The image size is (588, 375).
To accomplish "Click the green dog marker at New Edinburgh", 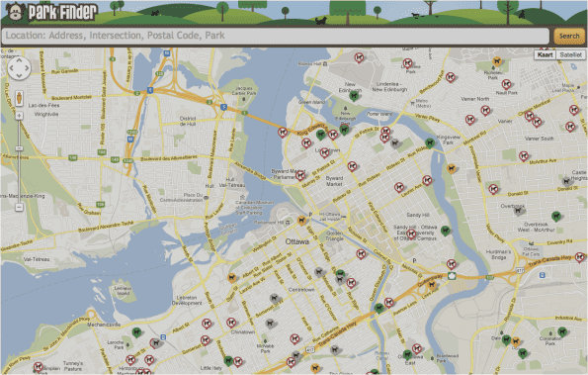I will coord(354,96).
